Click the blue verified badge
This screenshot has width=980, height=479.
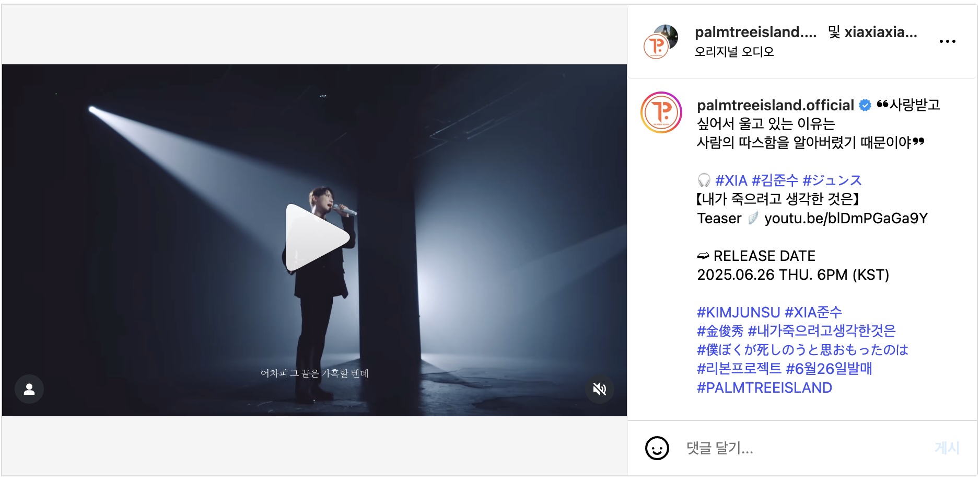pyautogui.click(x=865, y=105)
